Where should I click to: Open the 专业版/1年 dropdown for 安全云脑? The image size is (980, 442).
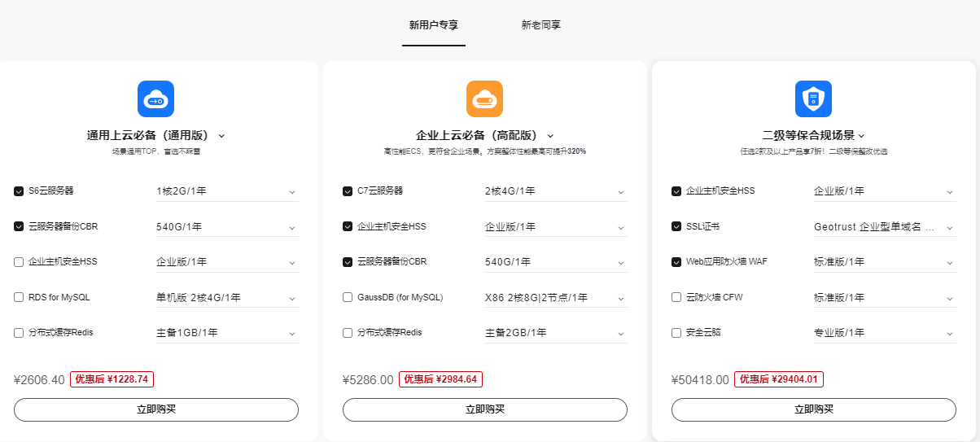click(885, 332)
